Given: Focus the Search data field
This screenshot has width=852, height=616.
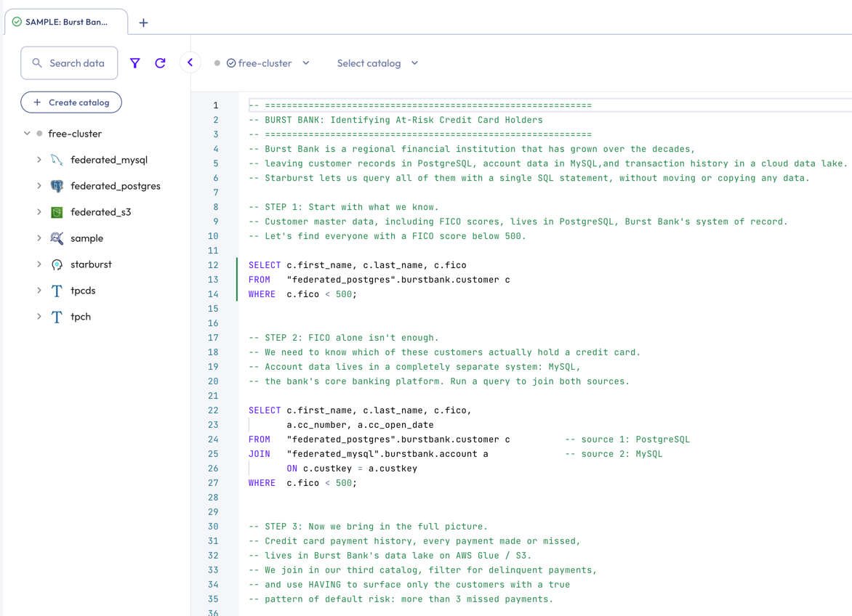Looking at the screenshot, I should pyautogui.click(x=69, y=63).
